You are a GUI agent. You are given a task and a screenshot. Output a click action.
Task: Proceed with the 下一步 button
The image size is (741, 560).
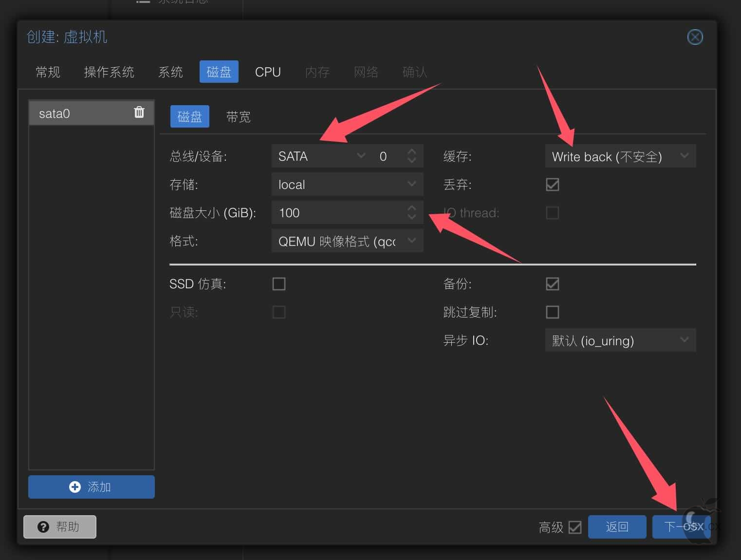click(681, 527)
